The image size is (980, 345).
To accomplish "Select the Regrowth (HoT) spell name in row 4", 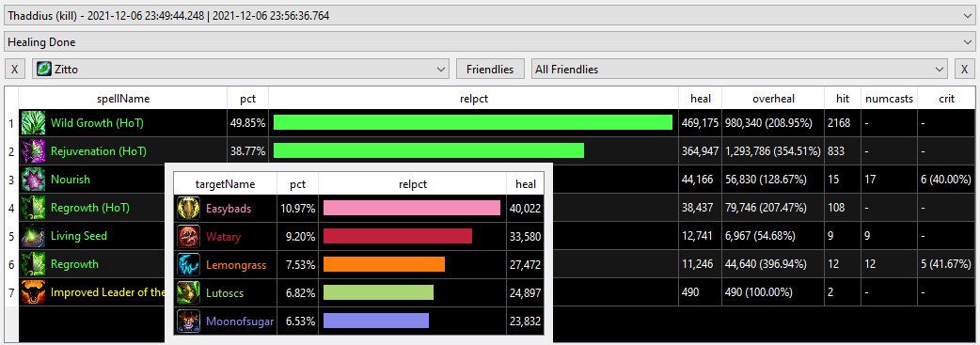I will [90, 208].
